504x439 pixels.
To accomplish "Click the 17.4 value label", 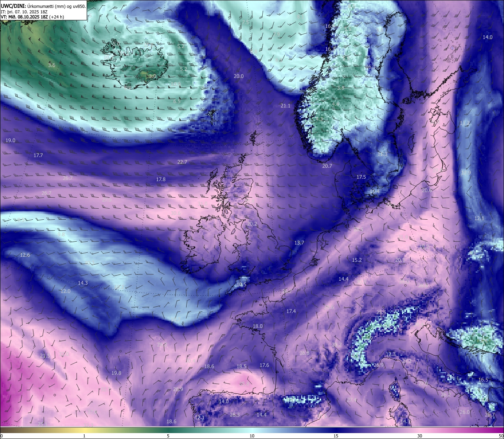I will (291, 311).
